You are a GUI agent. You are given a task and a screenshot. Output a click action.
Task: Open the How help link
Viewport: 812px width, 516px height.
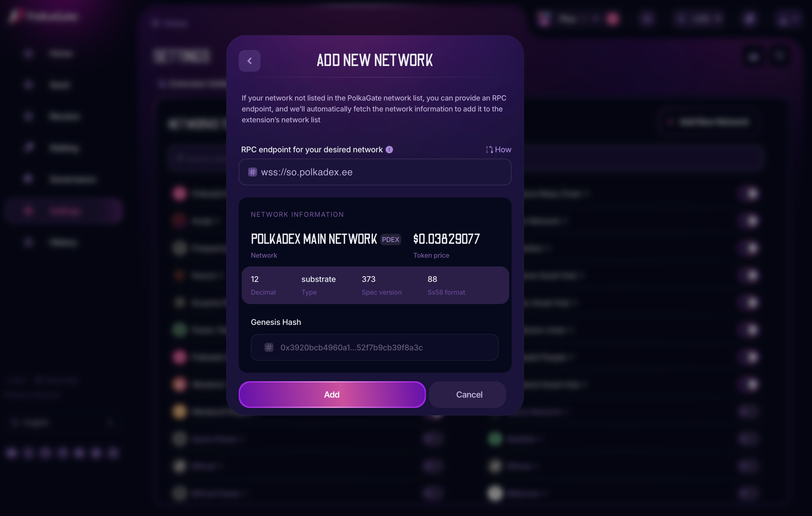click(x=503, y=150)
